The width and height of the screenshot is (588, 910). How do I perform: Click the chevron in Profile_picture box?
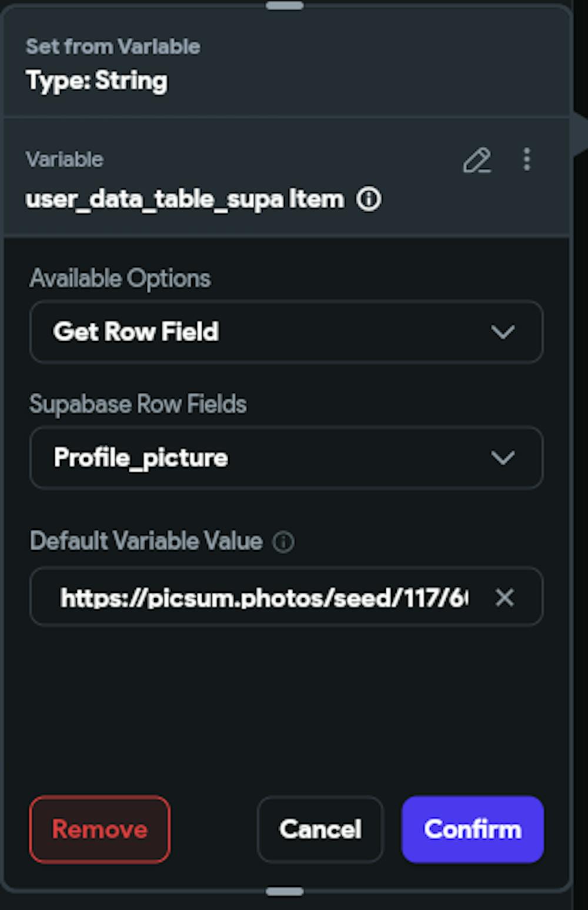503,458
